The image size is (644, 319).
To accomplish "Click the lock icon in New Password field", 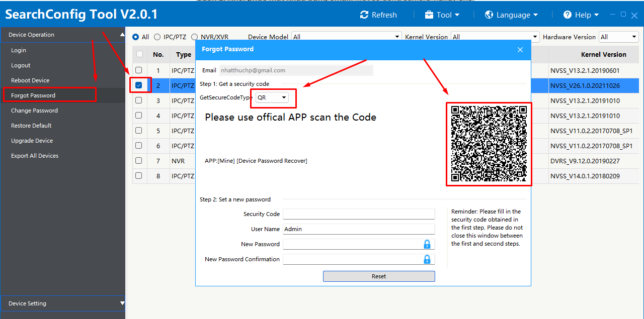I will [x=427, y=244].
